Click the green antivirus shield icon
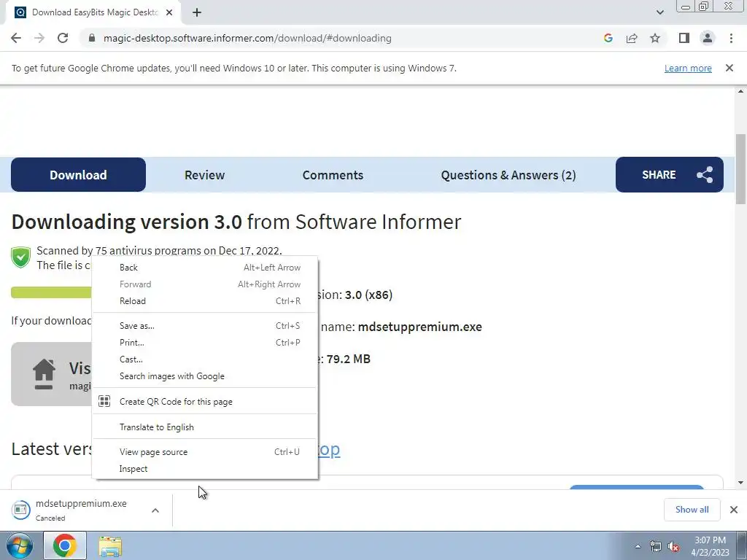 (x=21, y=257)
